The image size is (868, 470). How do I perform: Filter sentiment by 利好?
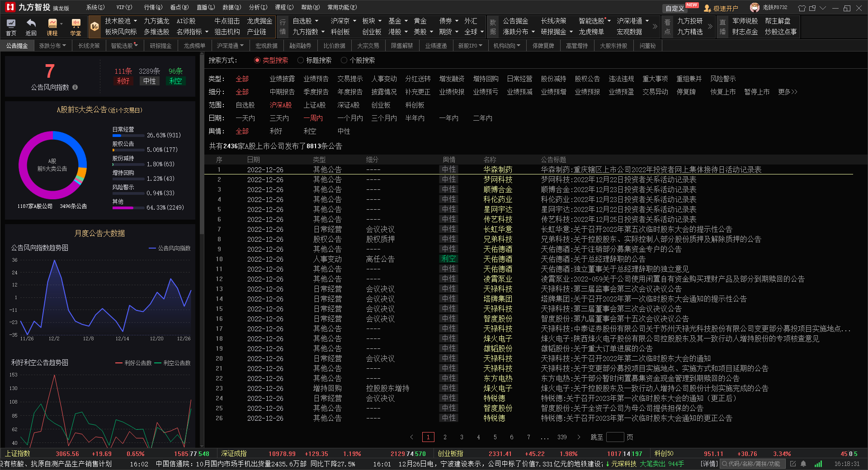click(276, 131)
